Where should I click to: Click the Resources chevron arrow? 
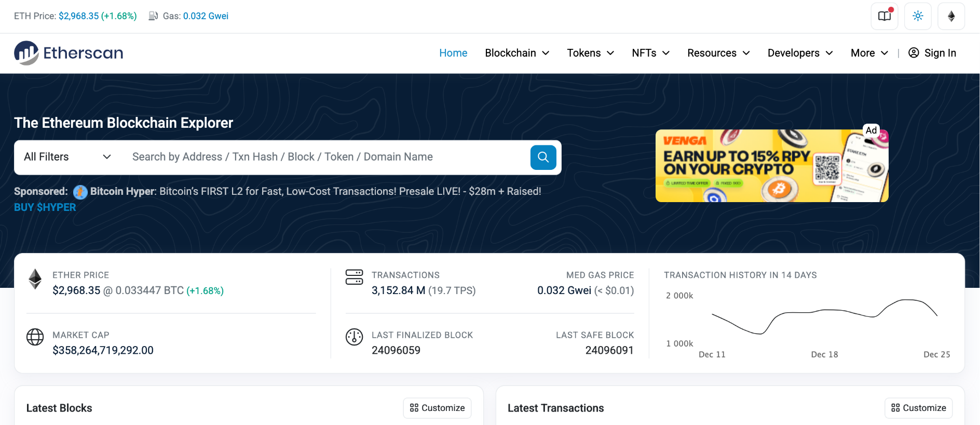point(746,53)
